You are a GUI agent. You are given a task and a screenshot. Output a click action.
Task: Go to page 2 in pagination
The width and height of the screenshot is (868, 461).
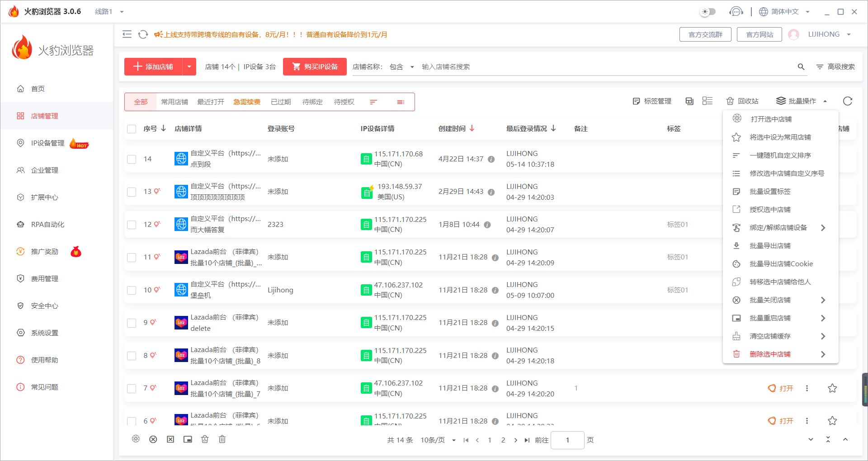pos(503,440)
